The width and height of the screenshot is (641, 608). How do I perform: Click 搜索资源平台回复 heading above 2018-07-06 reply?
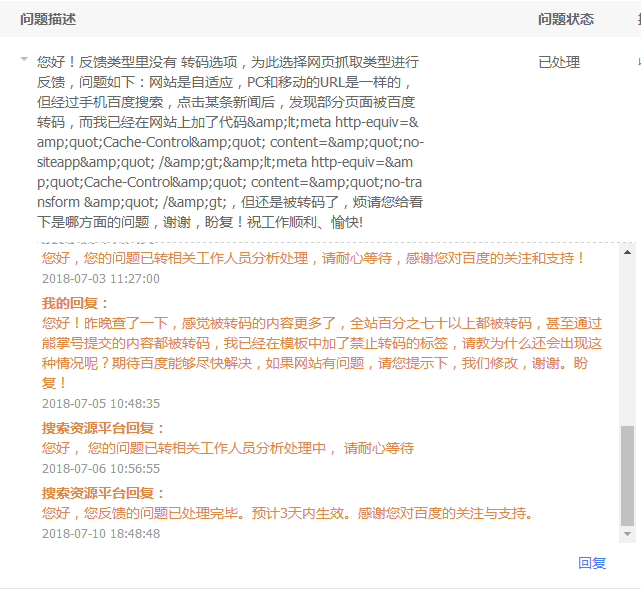point(104,429)
